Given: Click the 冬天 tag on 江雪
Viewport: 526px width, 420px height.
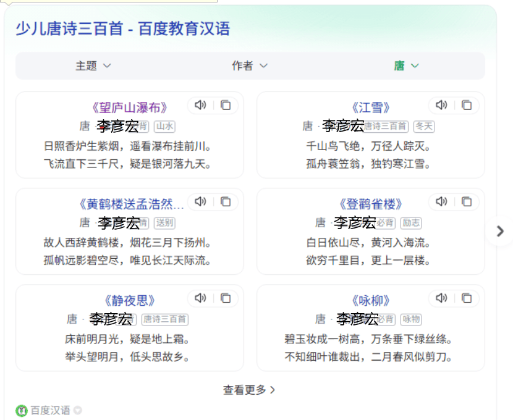Looking at the screenshot, I should point(424,127).
